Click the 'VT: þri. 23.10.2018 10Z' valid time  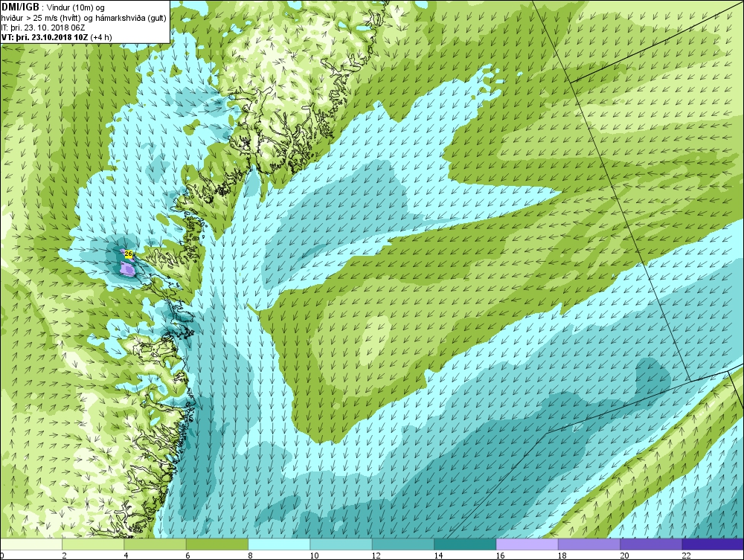45,37
